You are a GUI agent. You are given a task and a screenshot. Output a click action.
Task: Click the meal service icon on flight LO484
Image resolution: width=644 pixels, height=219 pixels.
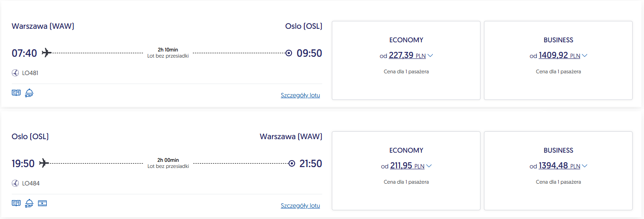coord(29,203)
